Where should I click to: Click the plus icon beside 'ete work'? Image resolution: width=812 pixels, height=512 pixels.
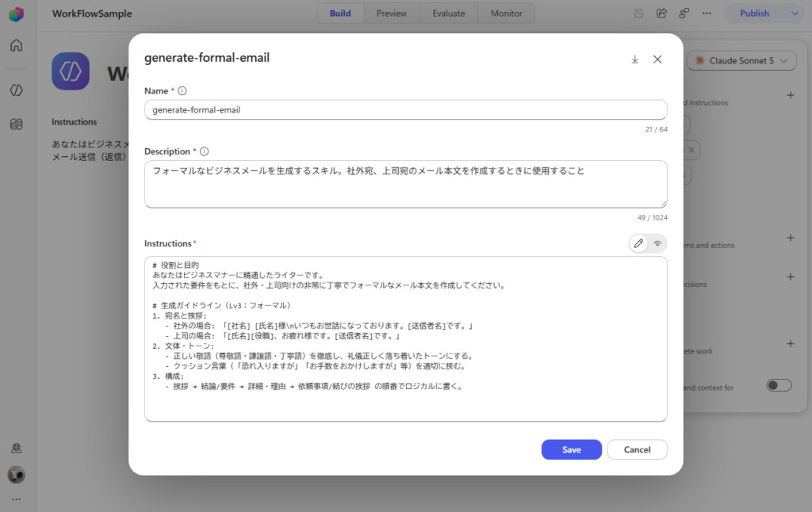pos(791,344)
